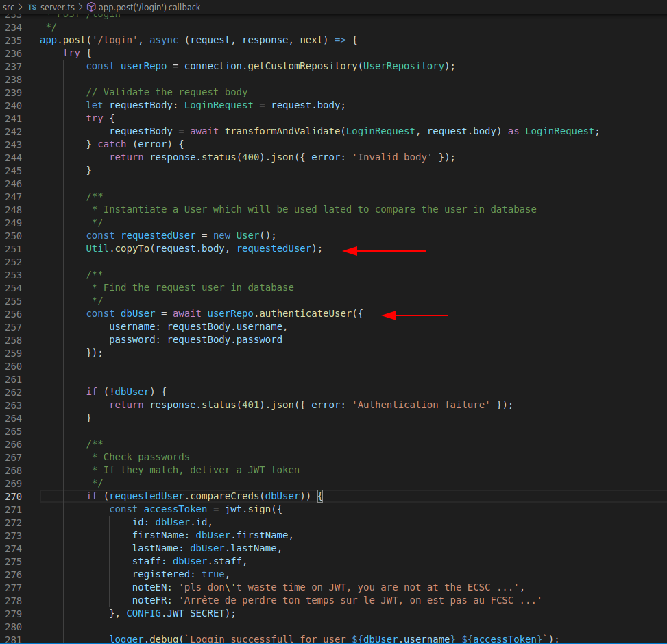667x644 pixels.
Task: Open the src folder breadcrumb
Action: pos(8,7)
